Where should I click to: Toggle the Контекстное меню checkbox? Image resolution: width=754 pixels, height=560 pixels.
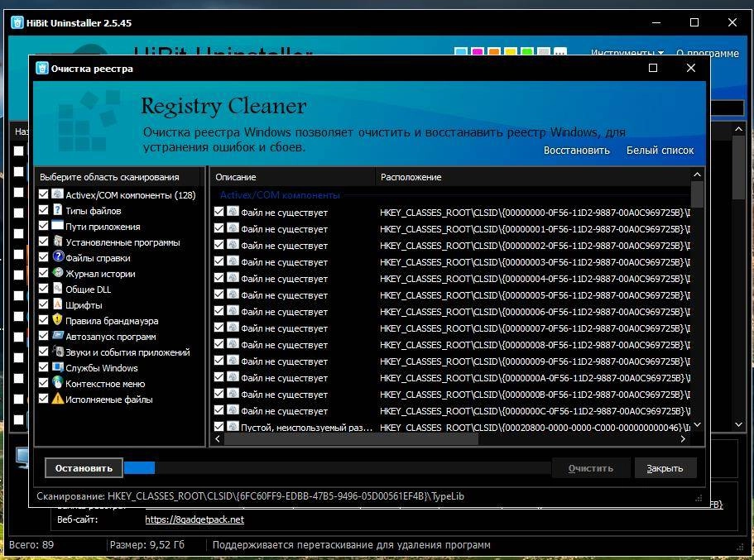click(x=43, y=383)
